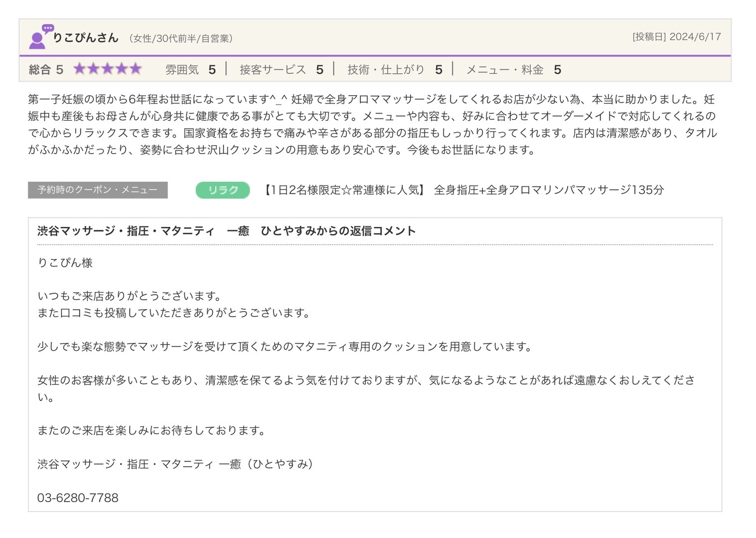Click the greeting line りこぴん様

[x=65, y=263]
